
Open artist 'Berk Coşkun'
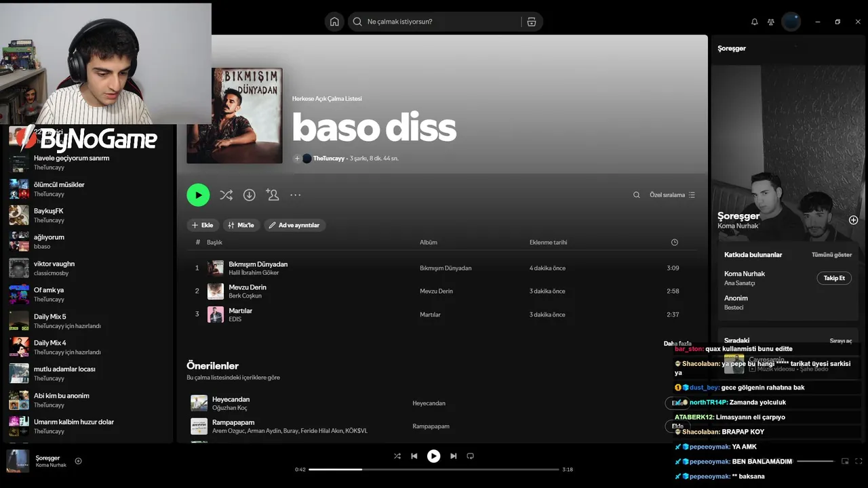click(x=245, y=296)
